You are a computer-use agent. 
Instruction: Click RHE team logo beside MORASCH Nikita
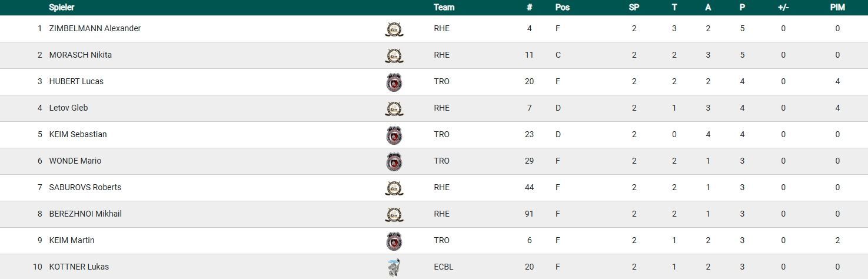click(394, 55)
